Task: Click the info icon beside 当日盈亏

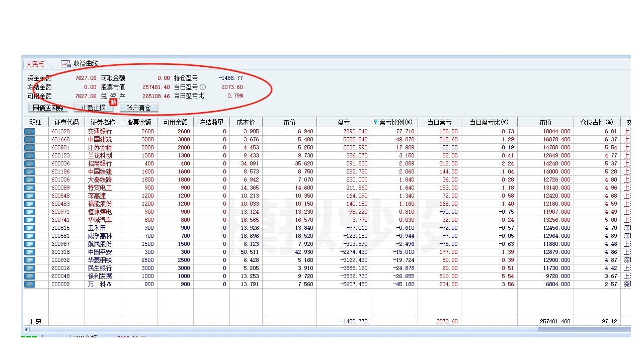Action: (203, 87)
